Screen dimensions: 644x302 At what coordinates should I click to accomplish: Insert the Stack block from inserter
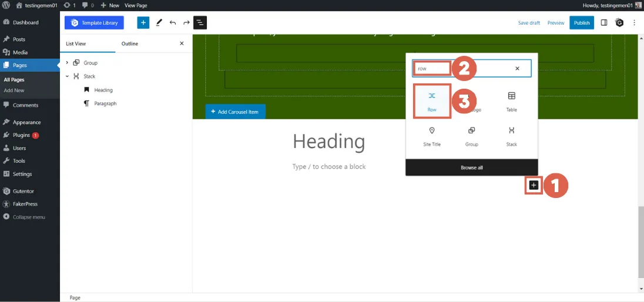[511, 136]
